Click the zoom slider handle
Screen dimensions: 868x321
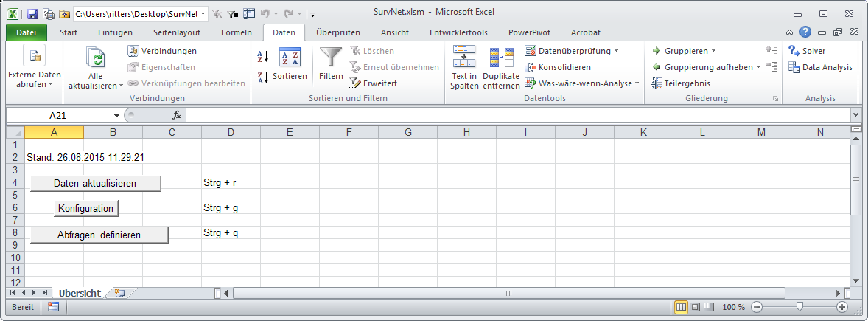tap(799, 307)
